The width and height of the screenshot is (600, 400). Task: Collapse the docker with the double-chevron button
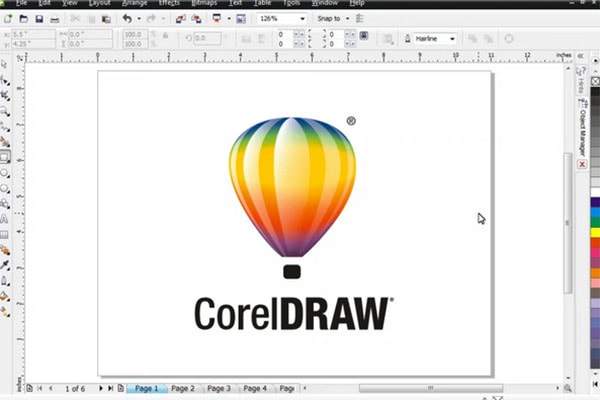tap(580, 56)
